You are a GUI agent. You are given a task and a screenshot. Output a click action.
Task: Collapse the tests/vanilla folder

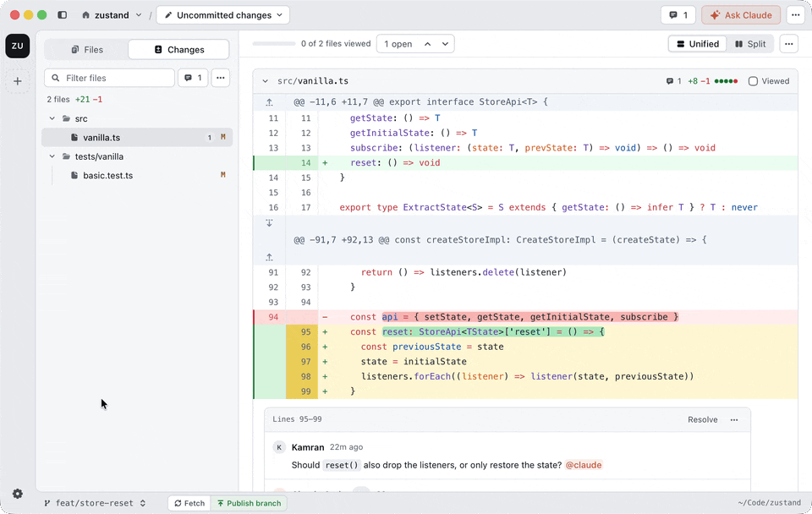tap(52, 156)
